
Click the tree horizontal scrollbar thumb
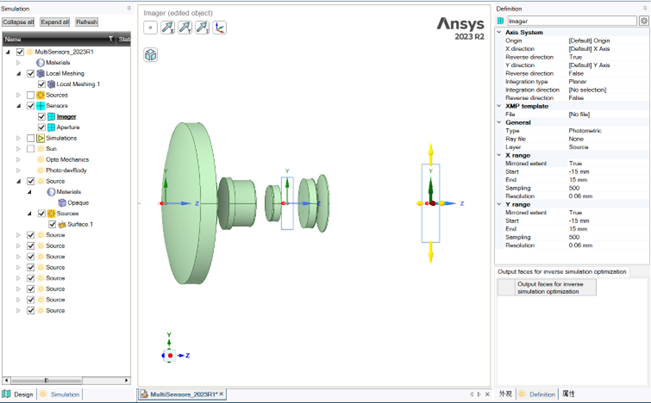click(46, 380)
